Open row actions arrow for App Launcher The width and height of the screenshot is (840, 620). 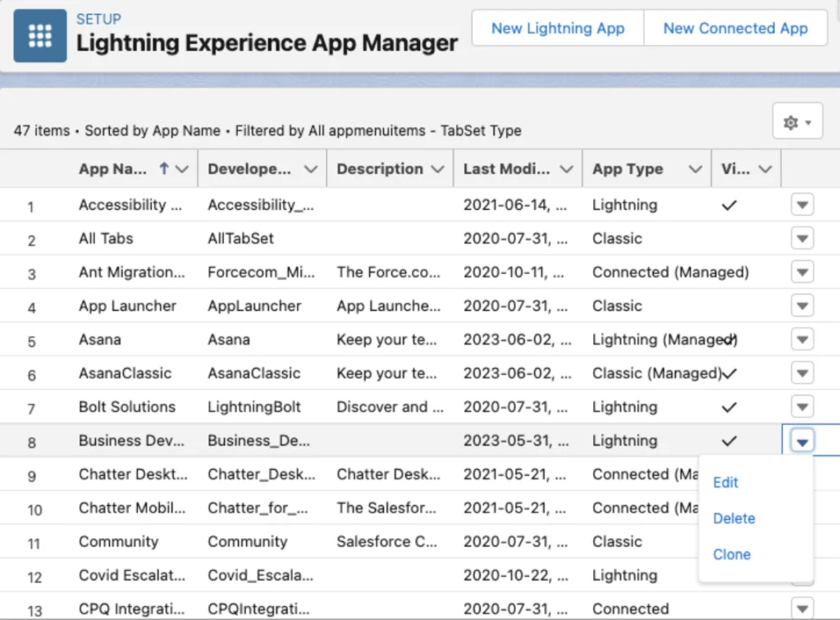(x=801, y=306)
